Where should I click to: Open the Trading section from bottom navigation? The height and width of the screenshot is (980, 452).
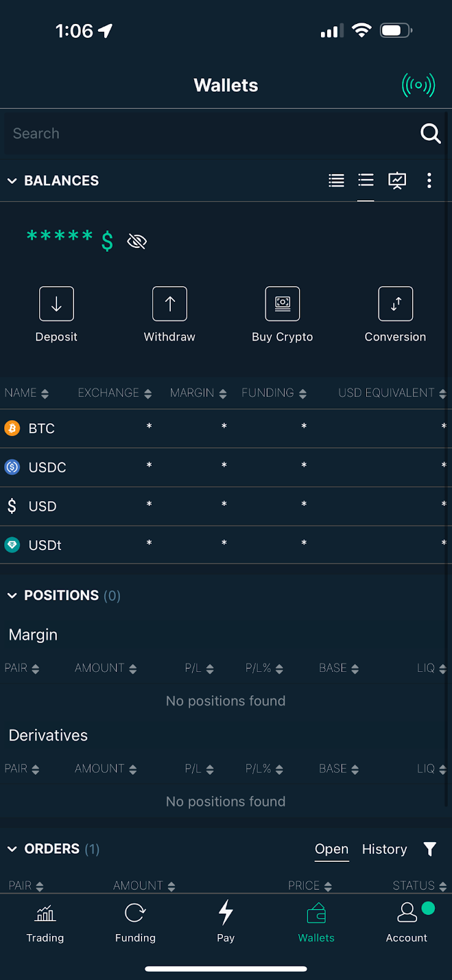point(45,922)
